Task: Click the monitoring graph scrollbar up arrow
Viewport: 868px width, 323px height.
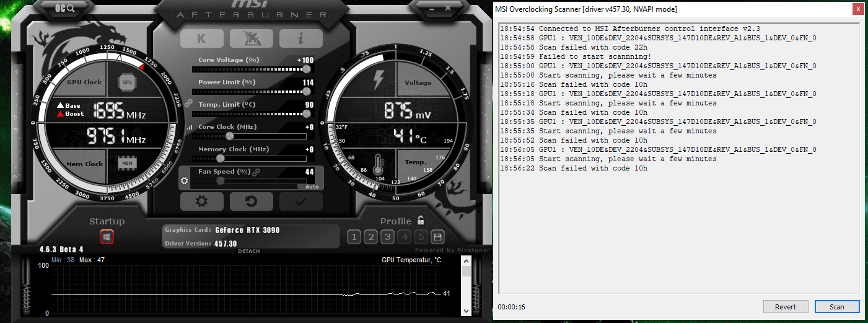Action: tap(467, 261)
